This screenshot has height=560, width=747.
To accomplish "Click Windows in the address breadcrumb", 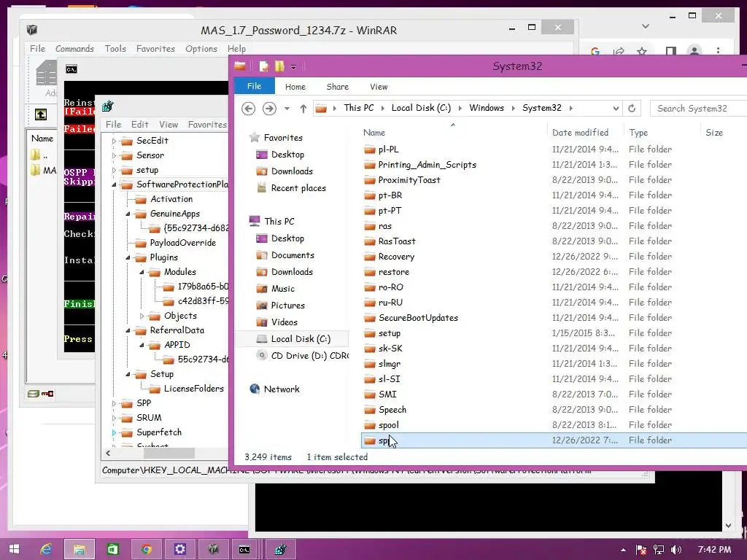I will click(x=487, y=108).
